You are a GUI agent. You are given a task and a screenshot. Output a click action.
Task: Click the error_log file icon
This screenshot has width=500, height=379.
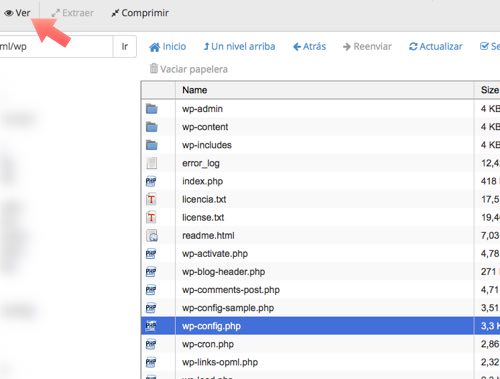(152, 163)
